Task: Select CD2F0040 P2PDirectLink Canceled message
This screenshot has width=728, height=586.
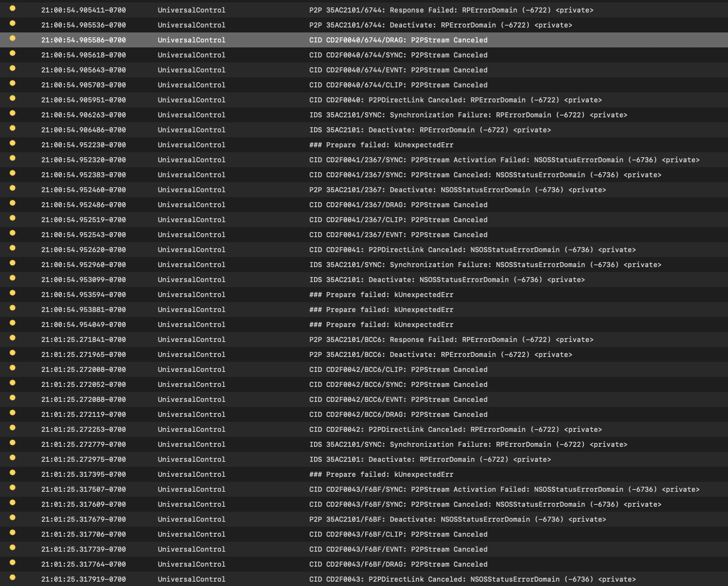Action: [x=455, y=100]
